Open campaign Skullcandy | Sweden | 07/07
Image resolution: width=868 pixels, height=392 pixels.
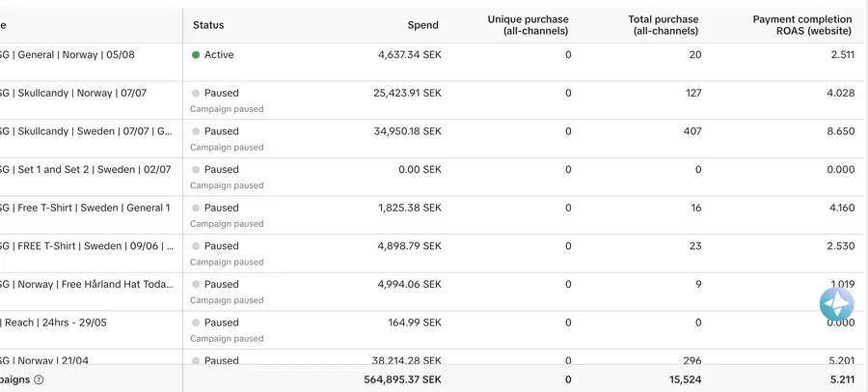(86, 131)
